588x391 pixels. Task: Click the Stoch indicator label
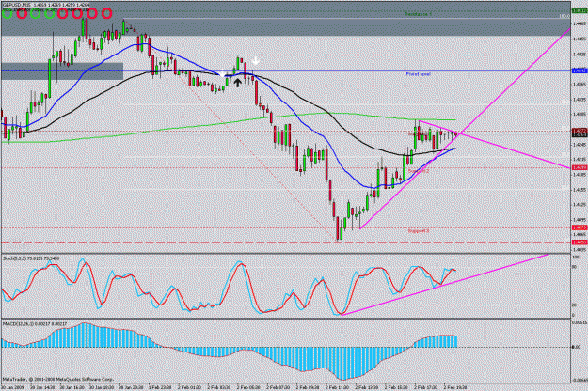coord(30,258)
